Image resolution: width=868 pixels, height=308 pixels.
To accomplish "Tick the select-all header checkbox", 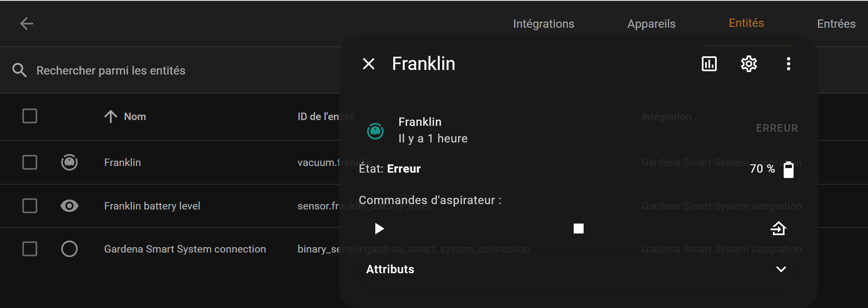I will [x=30, y=116].
